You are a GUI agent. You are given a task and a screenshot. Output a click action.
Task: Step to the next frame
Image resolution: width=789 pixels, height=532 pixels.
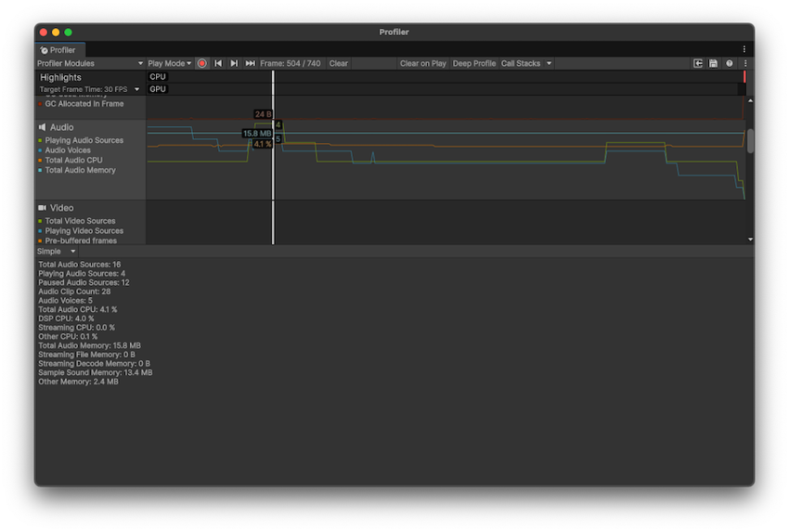point(234,63)
